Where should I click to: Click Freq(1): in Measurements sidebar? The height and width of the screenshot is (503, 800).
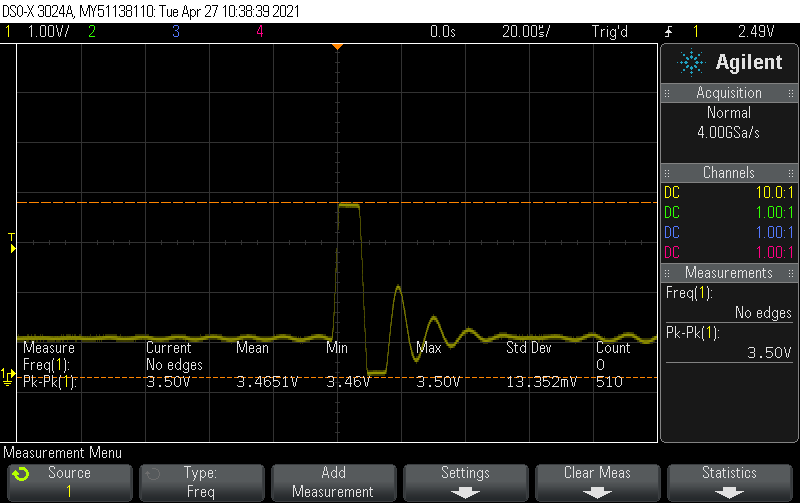tap(689, 293)
